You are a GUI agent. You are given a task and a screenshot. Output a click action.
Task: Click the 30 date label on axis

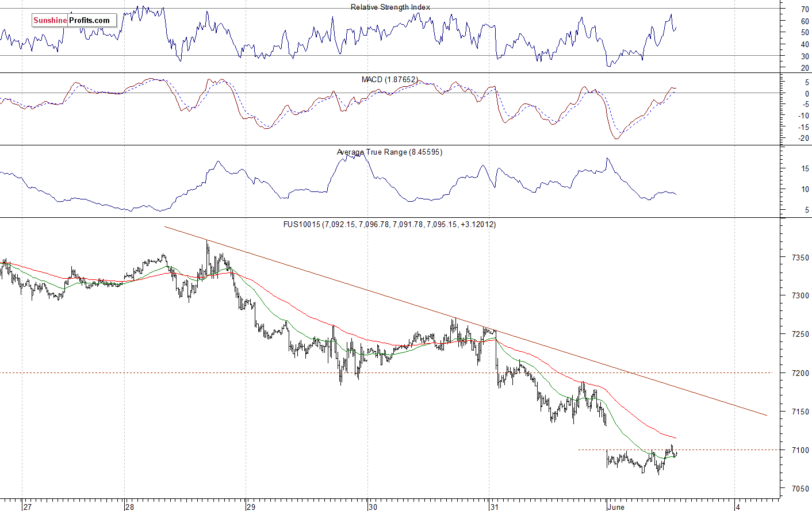[373, 507]
